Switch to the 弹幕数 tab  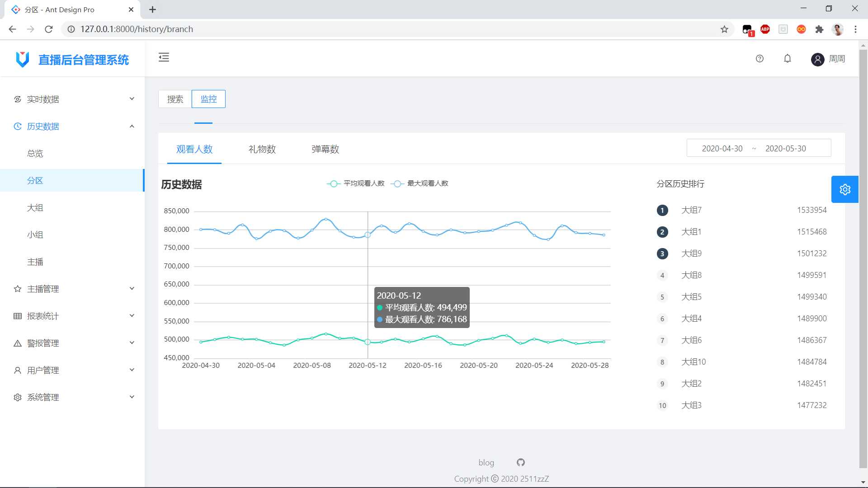(325, 149)
